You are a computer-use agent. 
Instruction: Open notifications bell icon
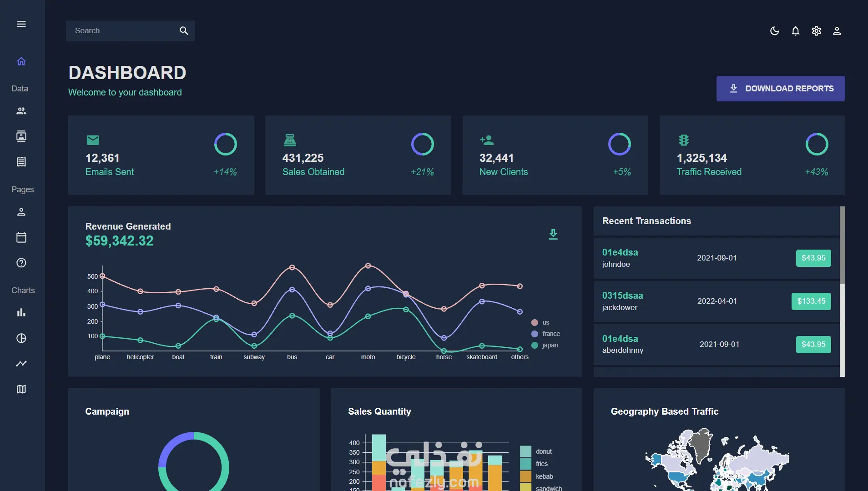[795, 31]
